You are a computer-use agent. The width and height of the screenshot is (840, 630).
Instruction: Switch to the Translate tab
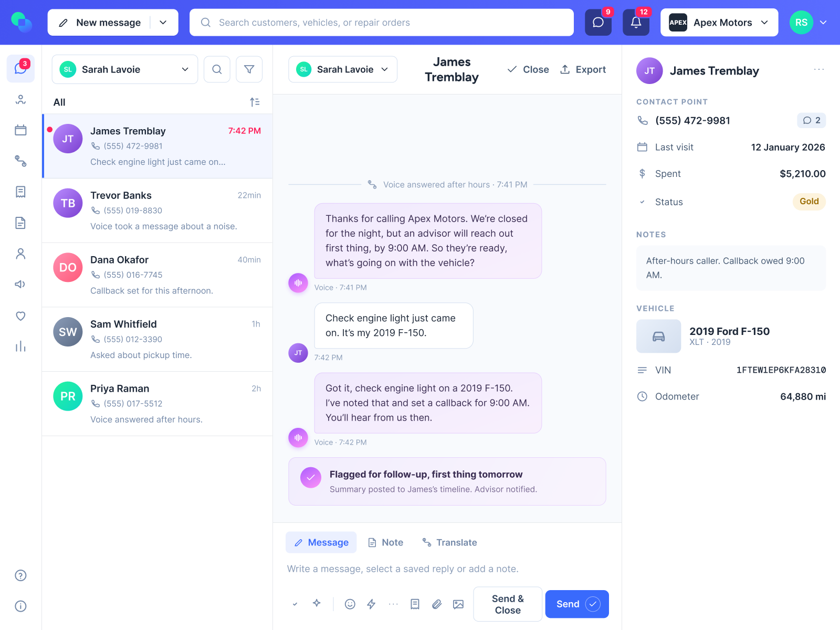pyautogui.click(x=450, y=542)
